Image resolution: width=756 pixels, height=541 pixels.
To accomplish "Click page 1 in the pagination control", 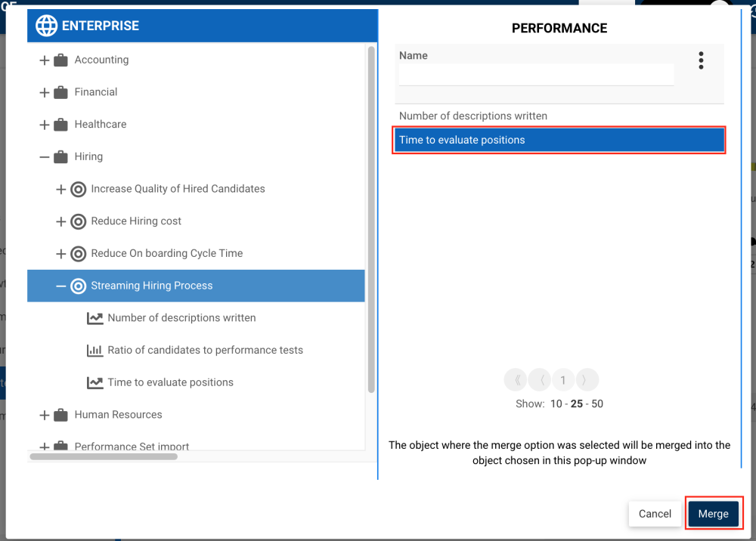I will coord(563,379).
